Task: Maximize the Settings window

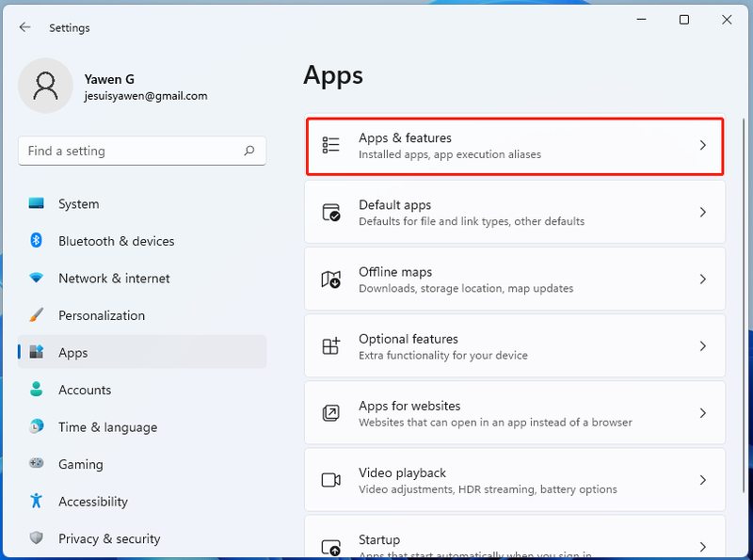Action: coord(684,20)
